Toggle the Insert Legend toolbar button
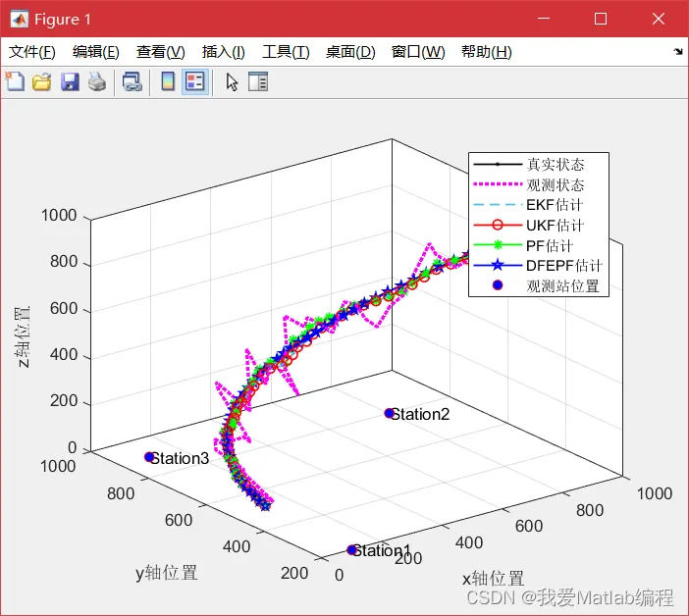Image resolution: width=689 pixels, height=616 pixels. pyautogui.click(x=195, y=81)
